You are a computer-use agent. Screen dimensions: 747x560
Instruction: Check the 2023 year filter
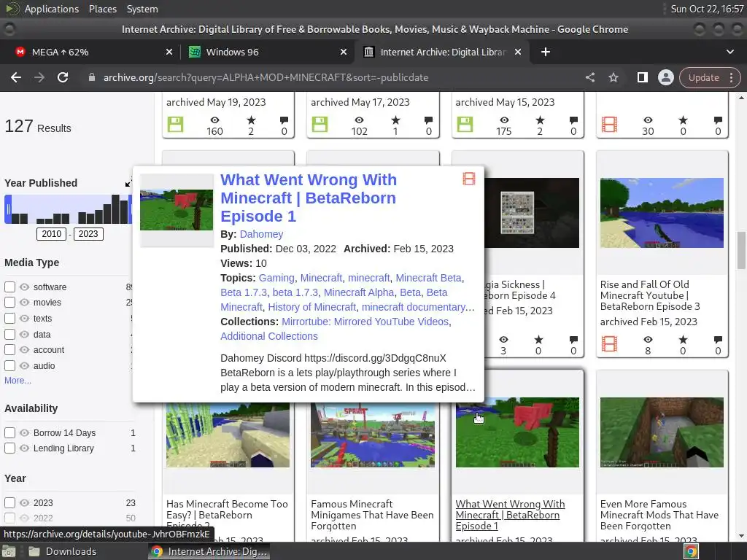point(9,502)
